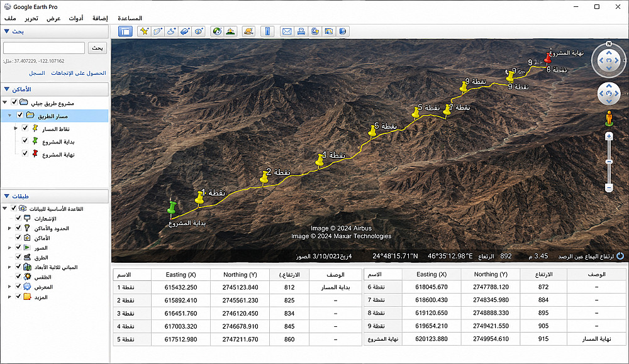Collapse the الأماكن panel header
This screenshot has width=629, height=364.
click(7, 89)
